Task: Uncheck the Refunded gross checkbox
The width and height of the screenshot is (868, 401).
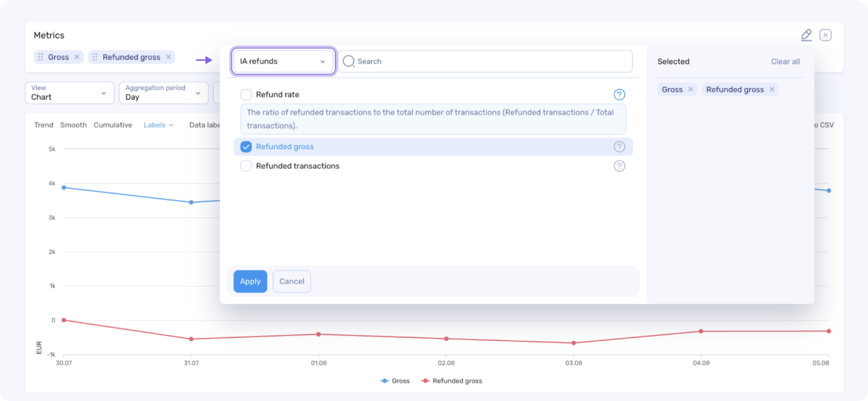Action: point(246,147)
